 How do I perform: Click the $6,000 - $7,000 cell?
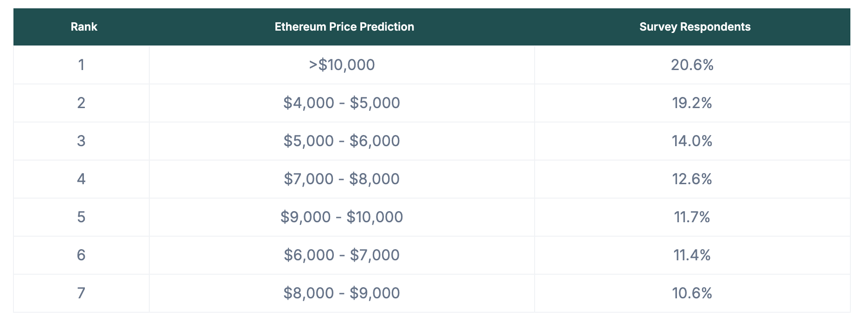coord(342,255)
